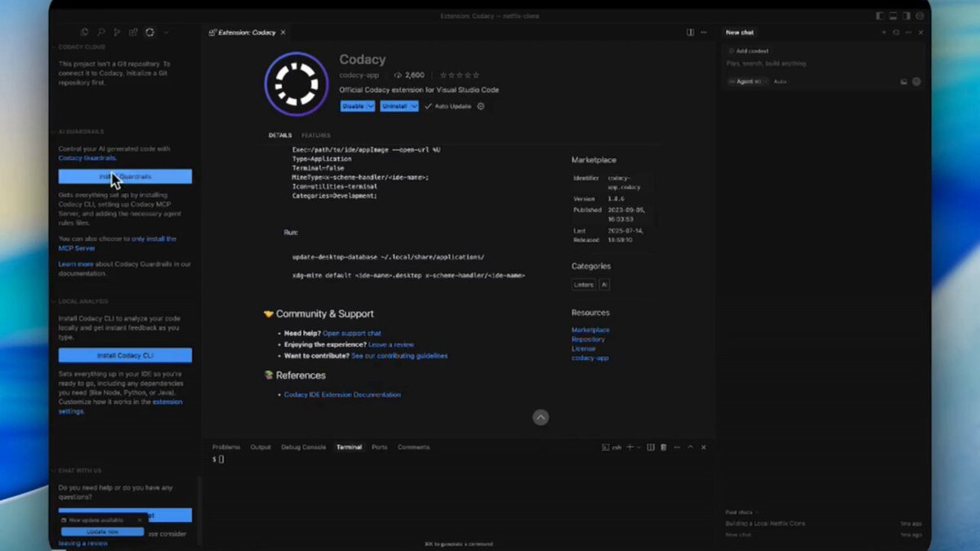
Task: Open the Codacy Guardrails link in sidebar
Action: (87, 158)
